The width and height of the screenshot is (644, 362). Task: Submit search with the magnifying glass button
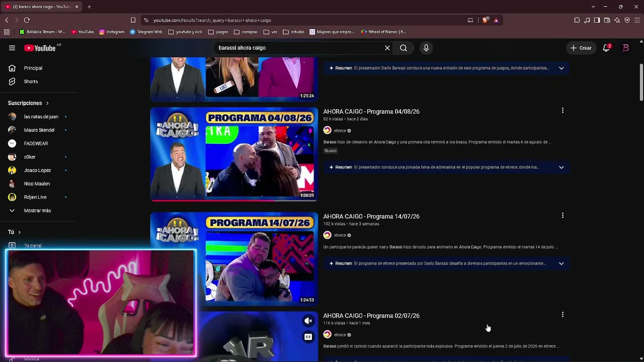pyautogui.click(x=404, y=48)
